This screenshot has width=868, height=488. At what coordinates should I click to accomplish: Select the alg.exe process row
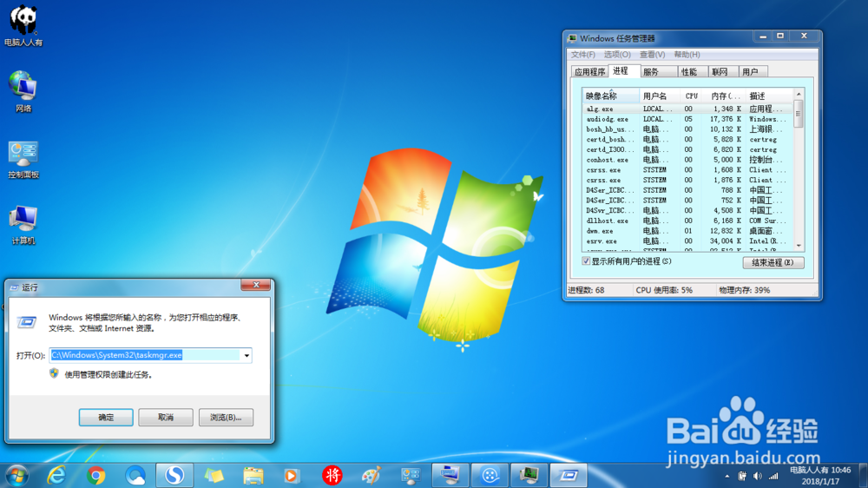tap(687, 109)
